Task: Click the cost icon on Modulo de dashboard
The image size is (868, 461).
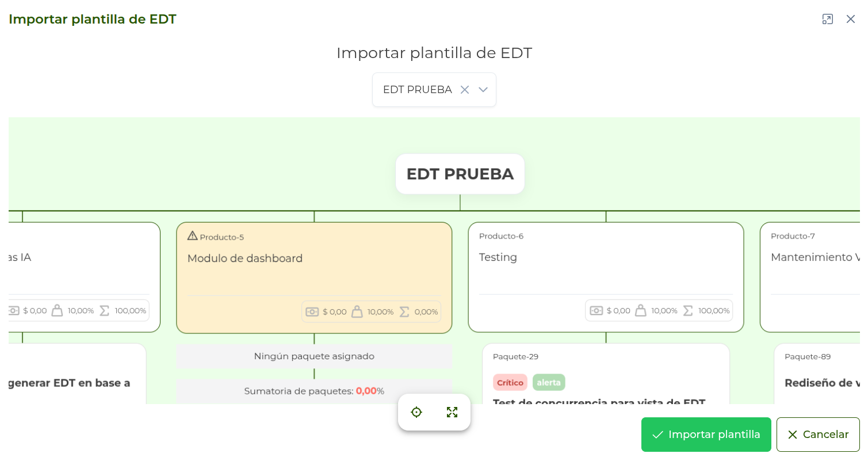Action: [312, 312]
